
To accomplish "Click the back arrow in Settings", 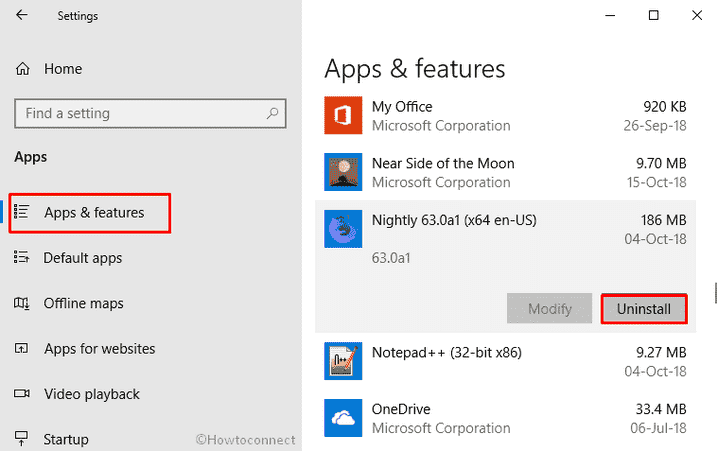I will pos(21,15).
